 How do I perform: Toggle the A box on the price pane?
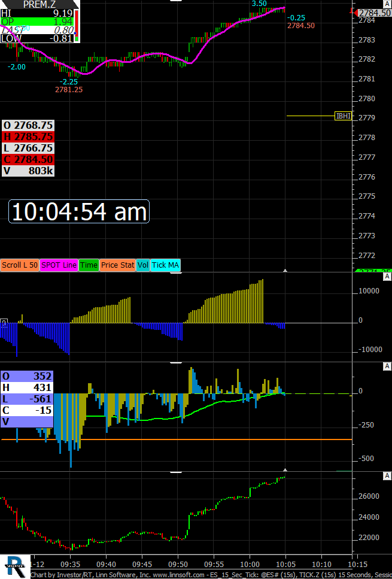[387, 4]
